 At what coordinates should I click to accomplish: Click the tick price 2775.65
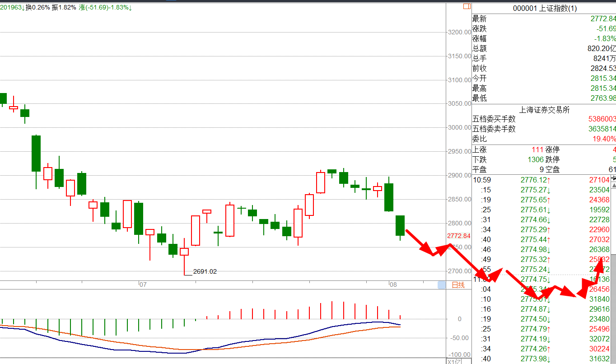(x=534, y=200)
